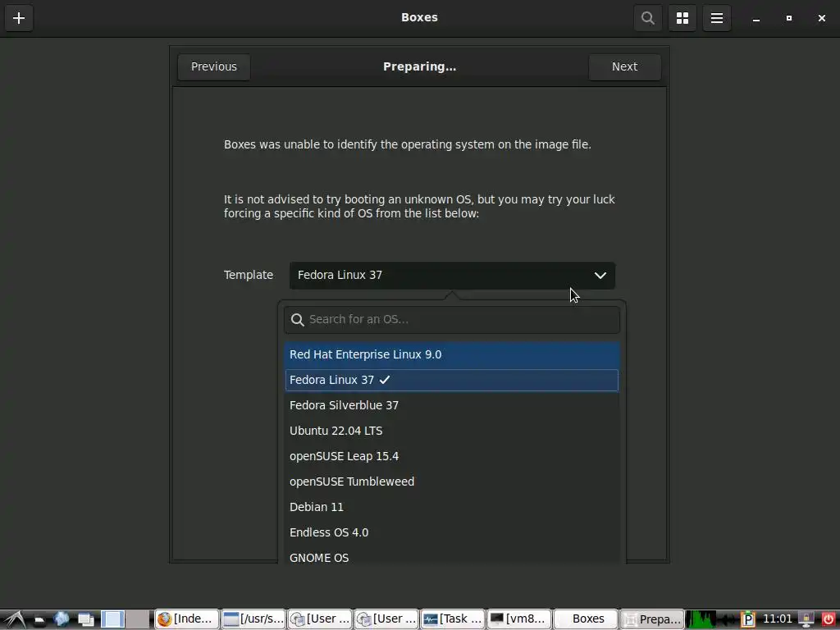Open the file manager icon in taskbar launcher

tap(39, 620)
